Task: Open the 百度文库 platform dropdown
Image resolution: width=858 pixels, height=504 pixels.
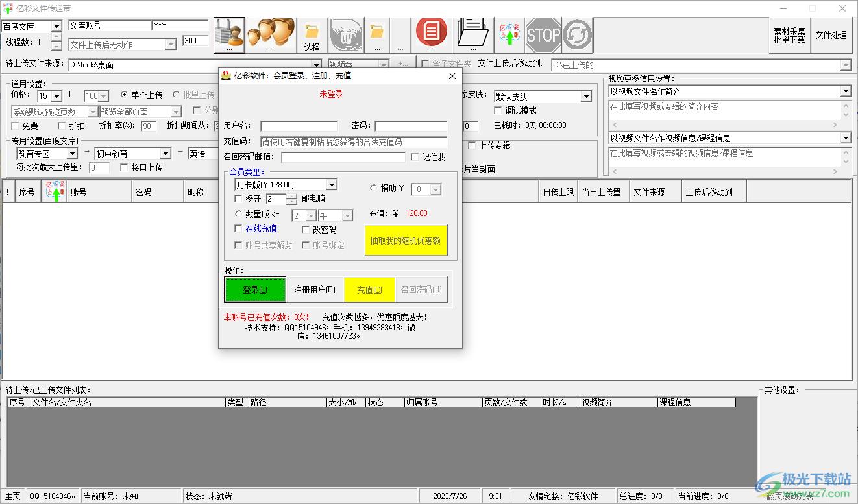Action: [56, 27]
